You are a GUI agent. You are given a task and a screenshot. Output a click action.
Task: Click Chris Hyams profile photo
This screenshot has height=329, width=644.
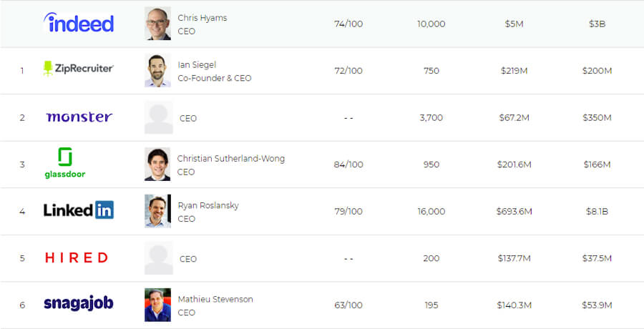point(157,24)
